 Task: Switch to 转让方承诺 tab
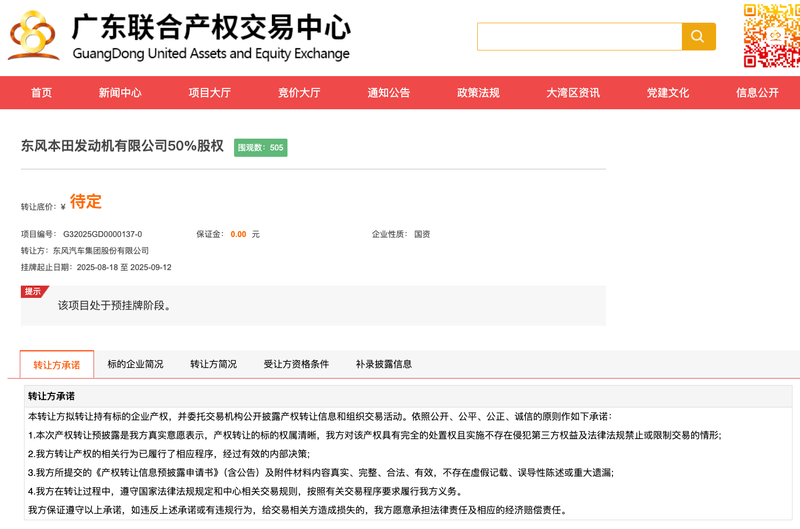(x=57, y=365)
